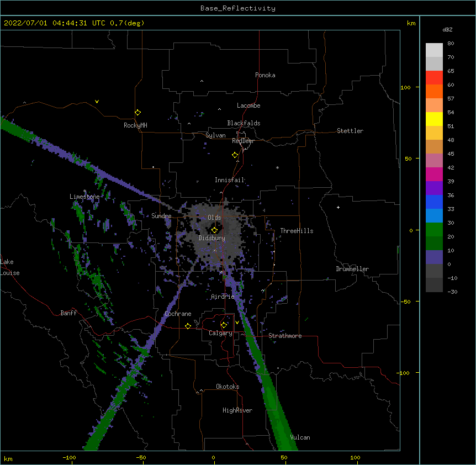Screen dimensions: 476x465
Task: Click the Sundre town label
Action: [x=161, y=216]
